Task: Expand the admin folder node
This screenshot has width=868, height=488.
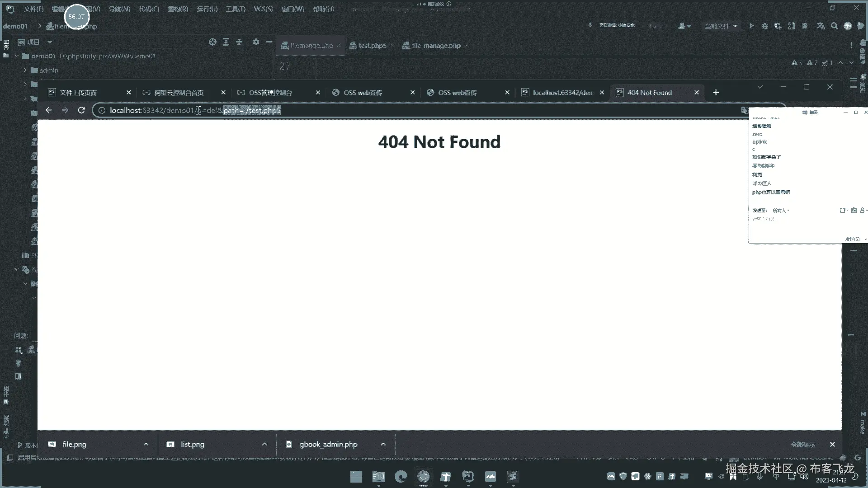Action: click(x=25, y=70)
